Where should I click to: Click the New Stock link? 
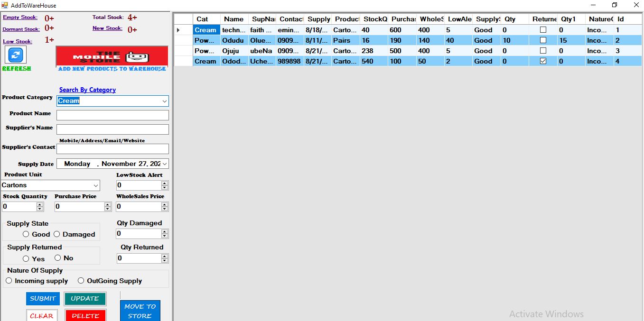107,28
